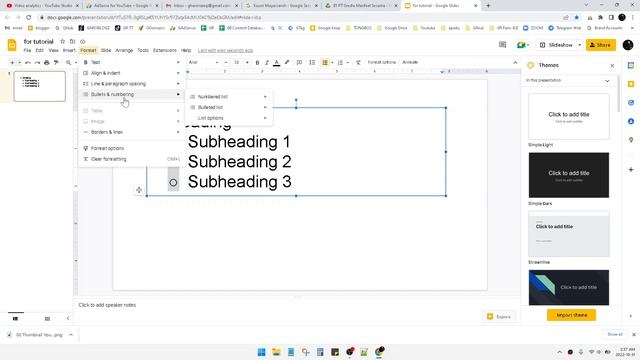Open the File menu
Screen dimensions: 640x360
pos(27,50)
